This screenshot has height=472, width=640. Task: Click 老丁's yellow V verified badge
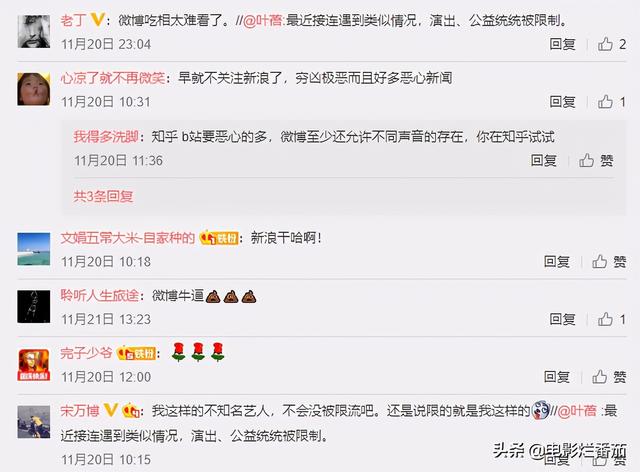(97, 19)
